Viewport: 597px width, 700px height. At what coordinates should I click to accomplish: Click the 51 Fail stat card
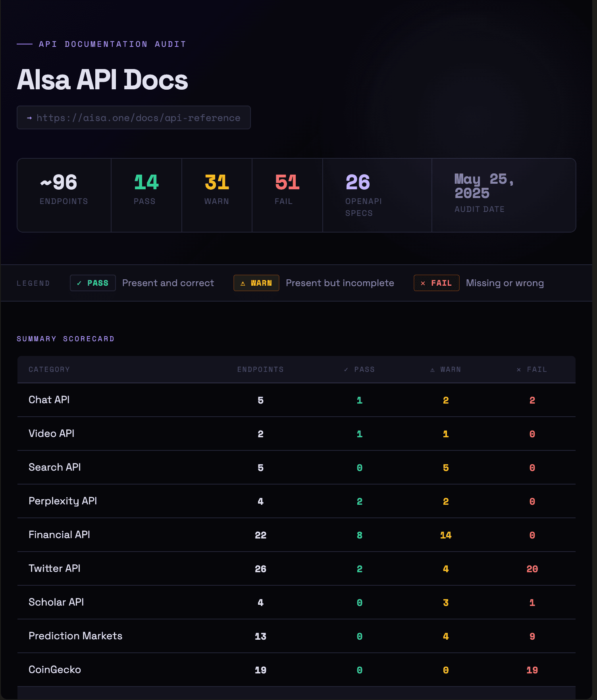(287, 195)
